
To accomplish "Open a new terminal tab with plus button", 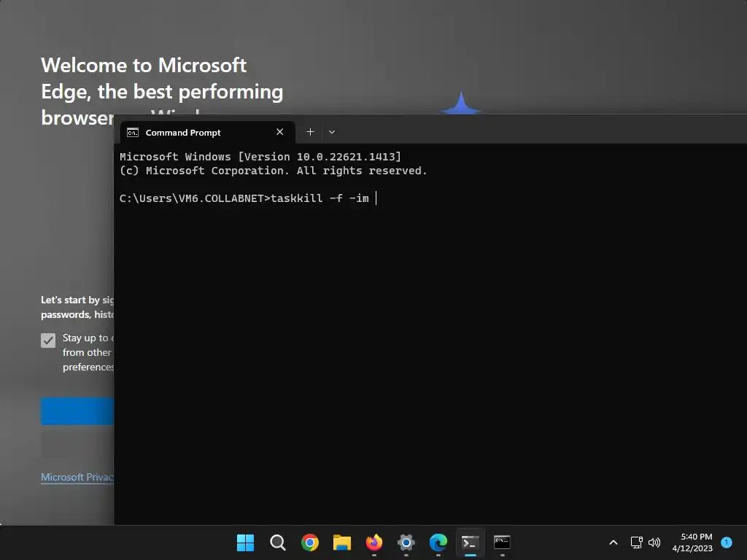I will (x=310, y=132).
